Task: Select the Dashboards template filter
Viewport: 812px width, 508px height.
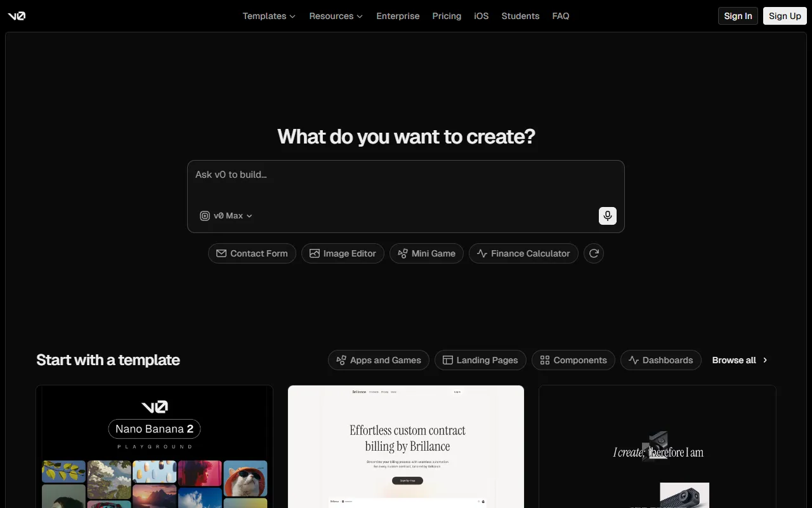Action: point(661,360)
